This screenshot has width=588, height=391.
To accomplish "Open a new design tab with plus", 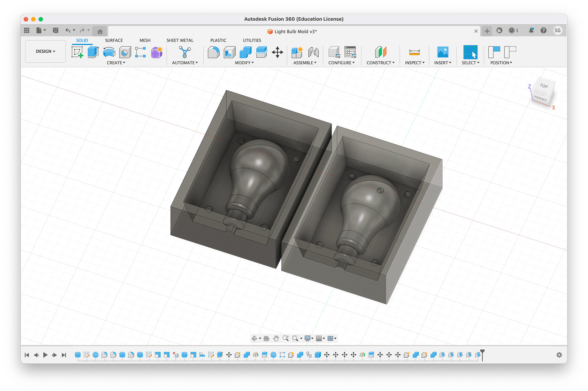I will 487,31.
